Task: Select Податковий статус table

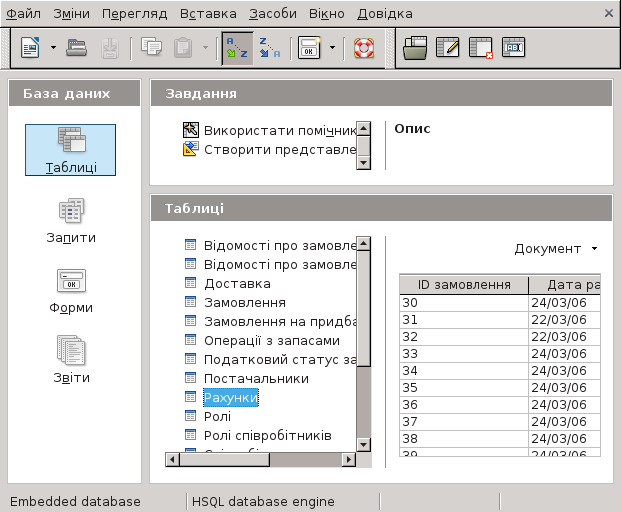Action: point(280,360)
